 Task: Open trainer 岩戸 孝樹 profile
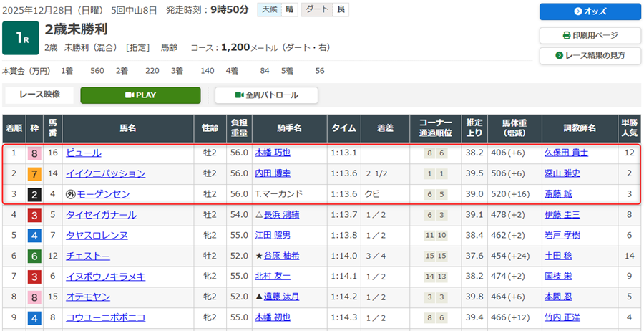pyautogui.click(x=562, y=236)
